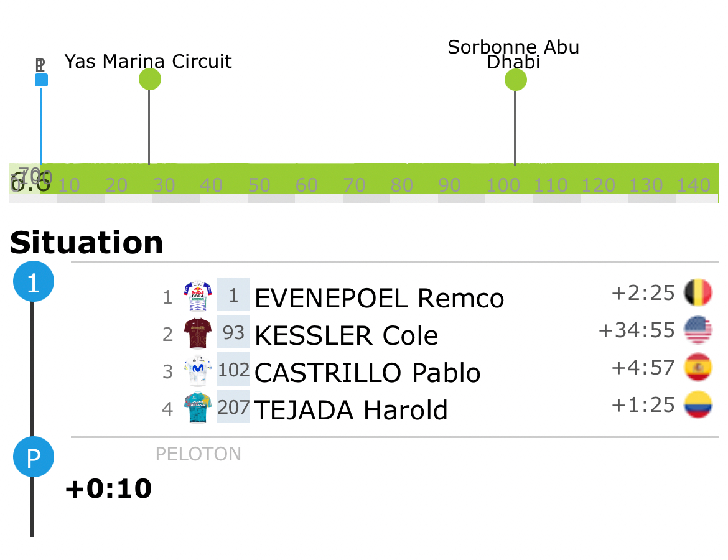Viewport: 728px width, 560px height.
Task: Click the Yas Marina Circuit sprint marker
Action: click(x=149, y=80)
